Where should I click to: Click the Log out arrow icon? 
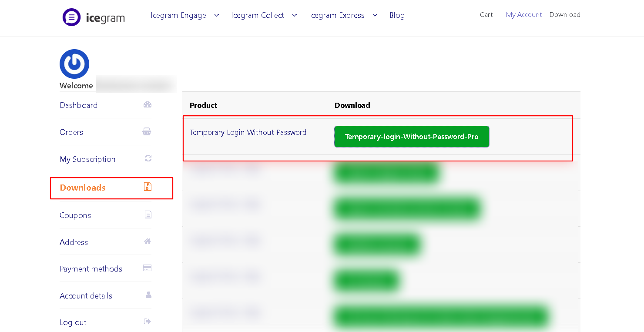point(148,322)
